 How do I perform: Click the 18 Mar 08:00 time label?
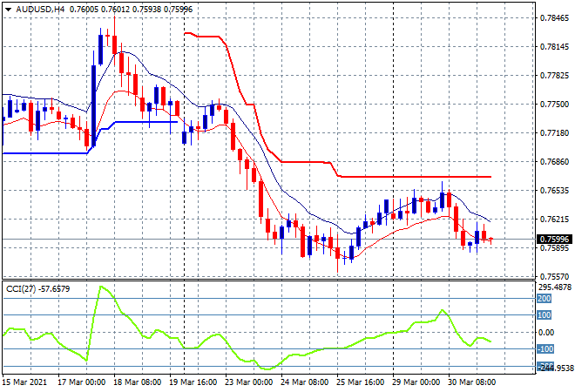139,382
